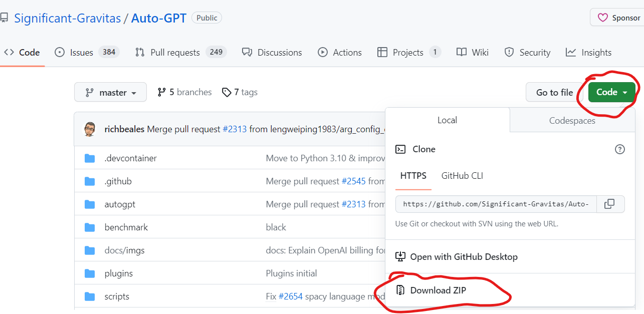The image size is (644, 314).
Task: Open the richbeales author link
Action: pos(124,129)
